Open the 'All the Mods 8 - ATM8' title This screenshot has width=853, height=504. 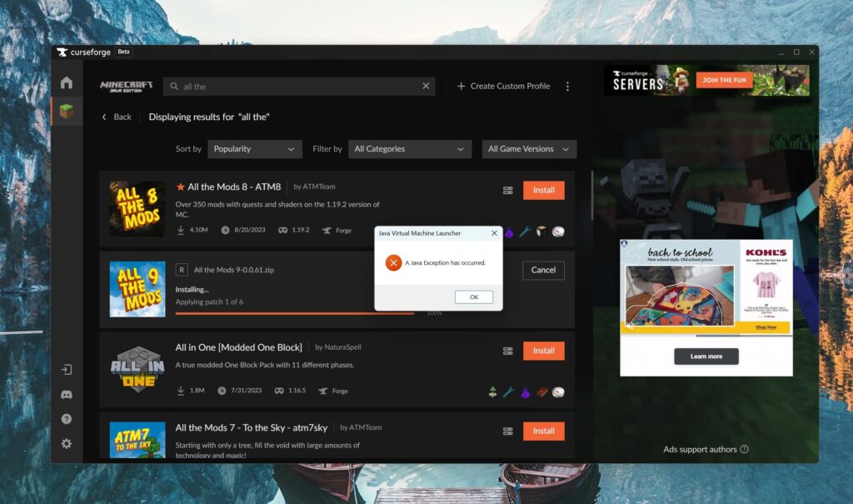234,187
